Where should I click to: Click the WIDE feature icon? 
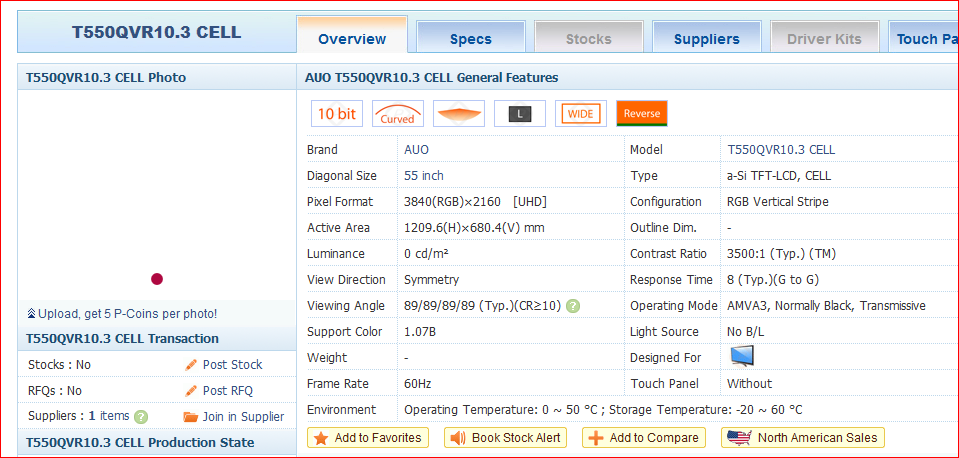(581, 114)
